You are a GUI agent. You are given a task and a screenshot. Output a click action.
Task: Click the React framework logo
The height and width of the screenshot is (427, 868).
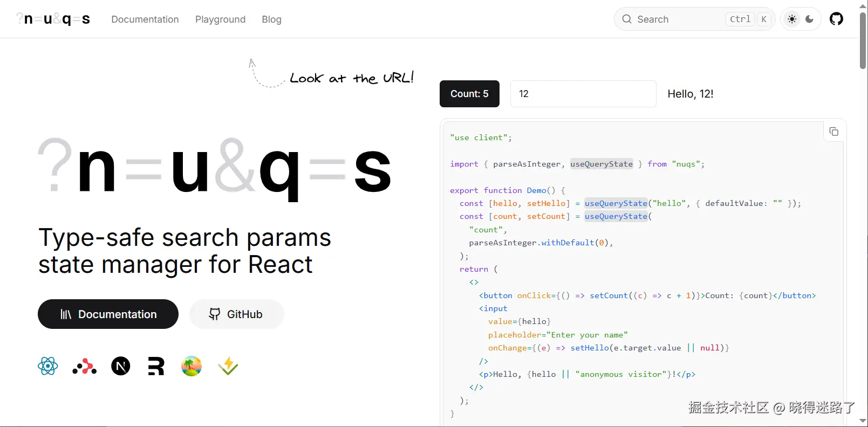(48, 366)
